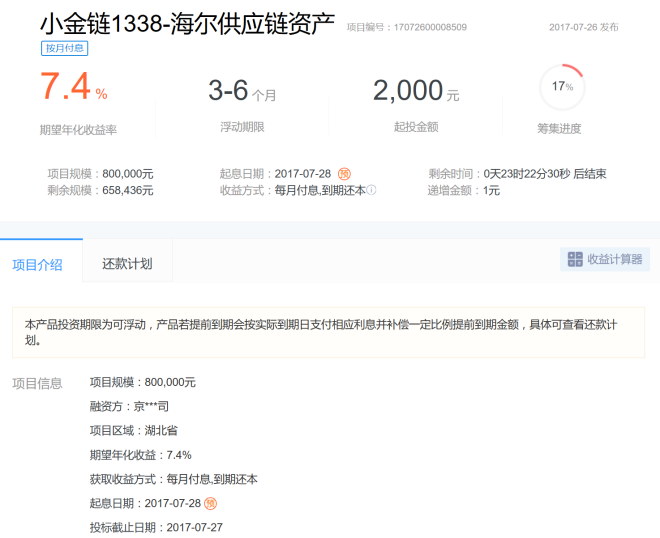Click the orange 预 icon in 项目信息 section

[210, 503]
